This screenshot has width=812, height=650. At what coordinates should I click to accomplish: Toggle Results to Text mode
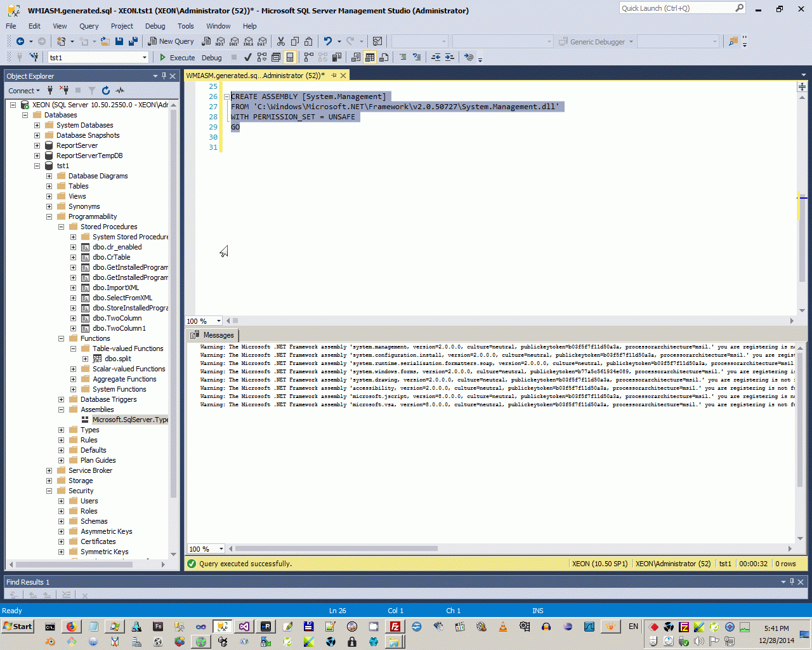pyautogui.click(x=356, y=57)
